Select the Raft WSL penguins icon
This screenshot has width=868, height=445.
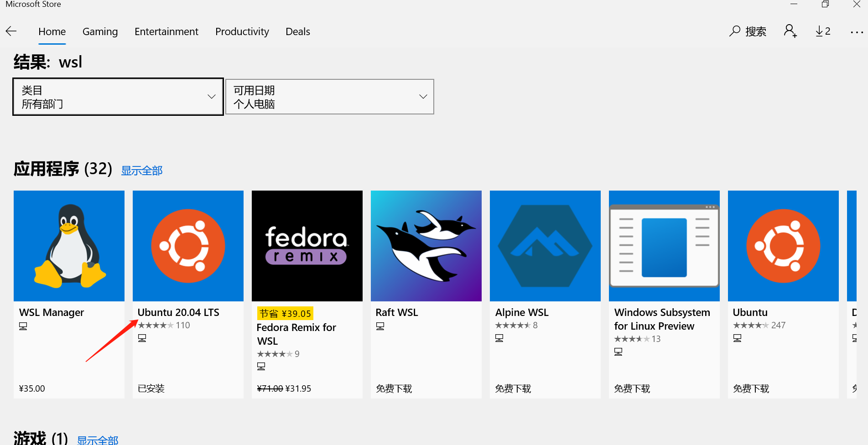tap(426, 246)
